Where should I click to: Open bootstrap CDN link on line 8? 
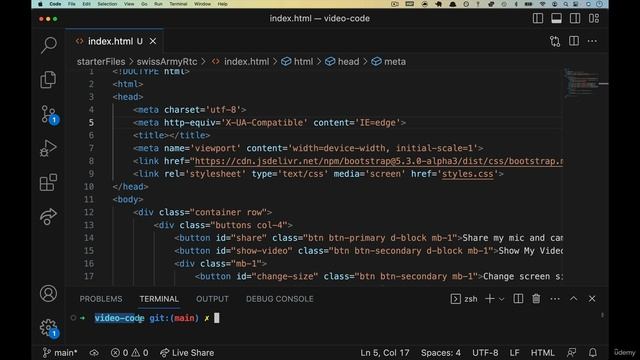click(x=379, y=161)
